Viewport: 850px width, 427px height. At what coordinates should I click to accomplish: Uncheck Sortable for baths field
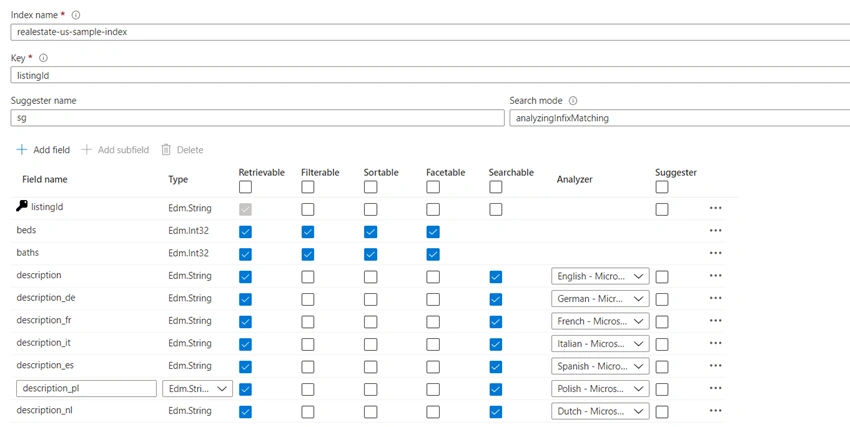[370, 254]
